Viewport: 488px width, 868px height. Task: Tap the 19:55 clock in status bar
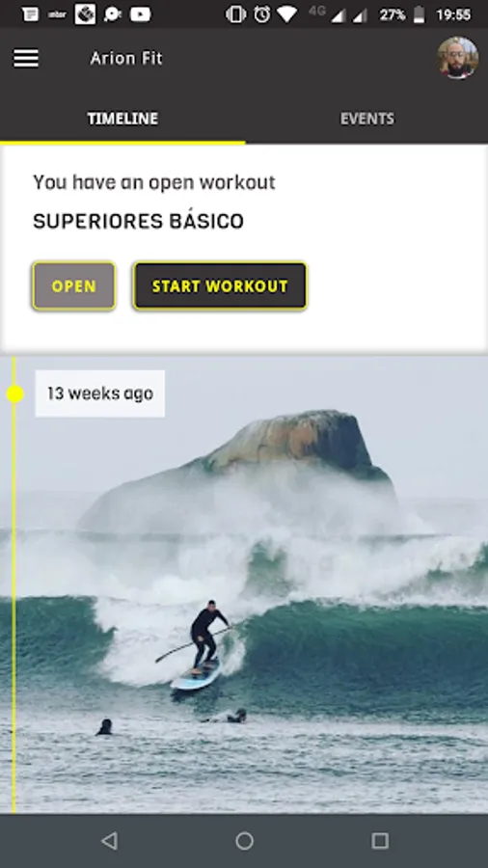click(453, 14)
